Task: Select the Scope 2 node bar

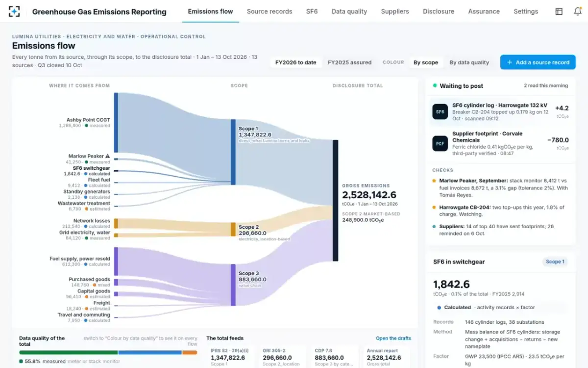Action: [x=233, y=229]
